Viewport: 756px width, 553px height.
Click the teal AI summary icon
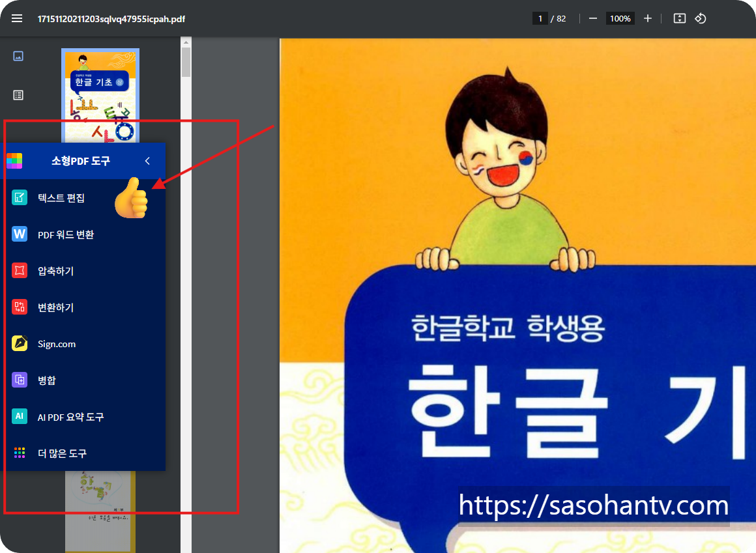20,416
